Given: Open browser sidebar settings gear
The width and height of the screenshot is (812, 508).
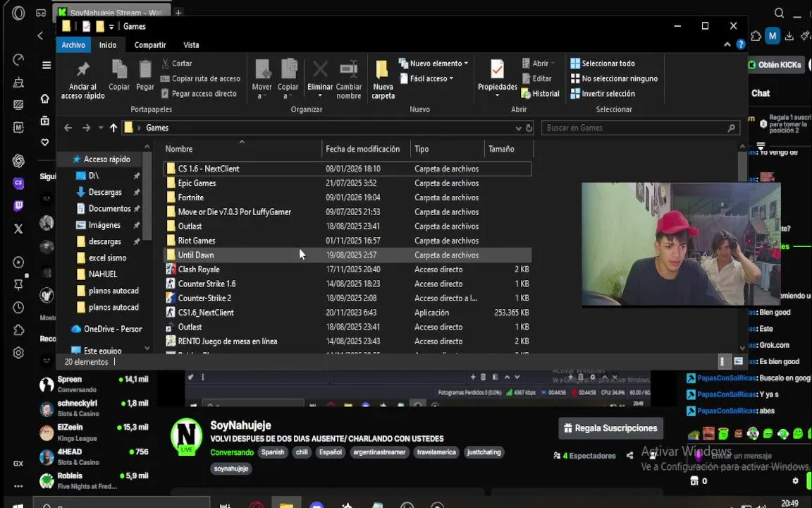Looking at the screenshot, I should (x=18, y=353).
